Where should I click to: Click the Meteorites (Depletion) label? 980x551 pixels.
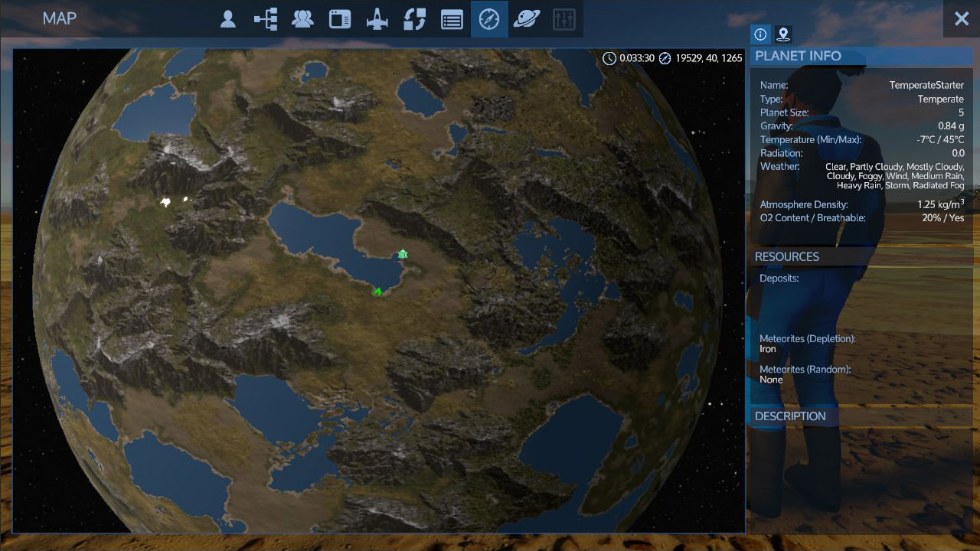[x=808, y=339]
